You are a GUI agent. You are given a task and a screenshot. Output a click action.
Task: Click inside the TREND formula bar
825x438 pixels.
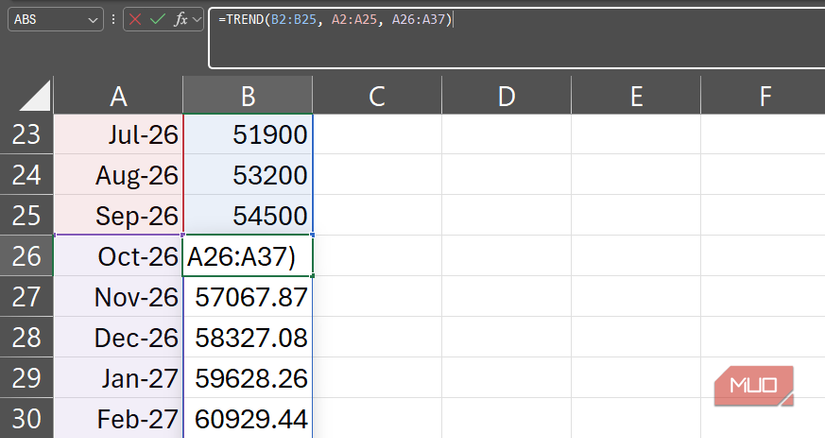pos(517,38)
